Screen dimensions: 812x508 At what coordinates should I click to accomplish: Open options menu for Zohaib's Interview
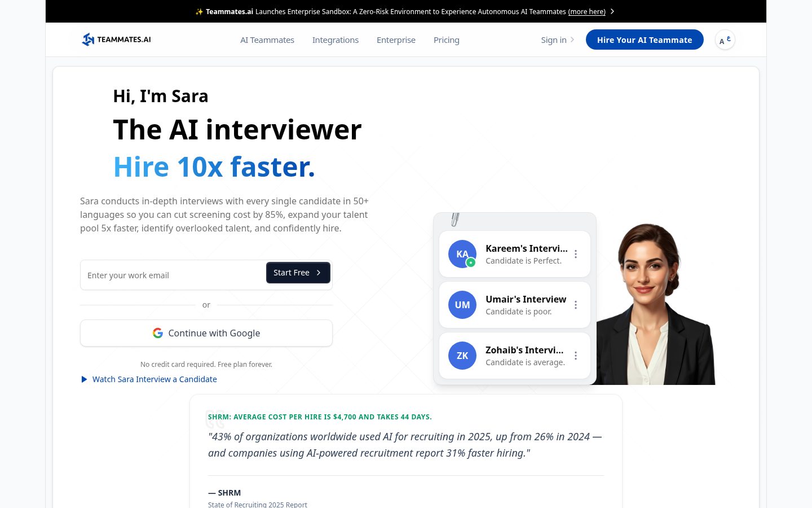(576, 356)
